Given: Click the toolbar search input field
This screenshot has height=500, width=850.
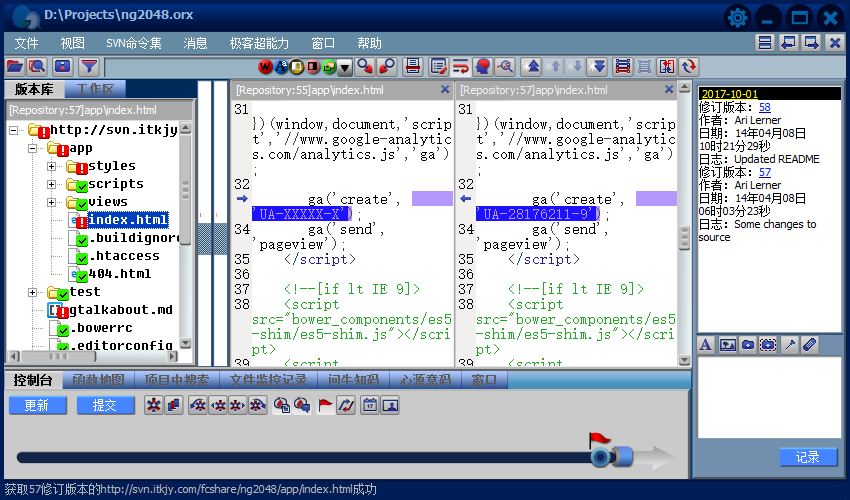Looking at the screenshot, I should point(180,67).
